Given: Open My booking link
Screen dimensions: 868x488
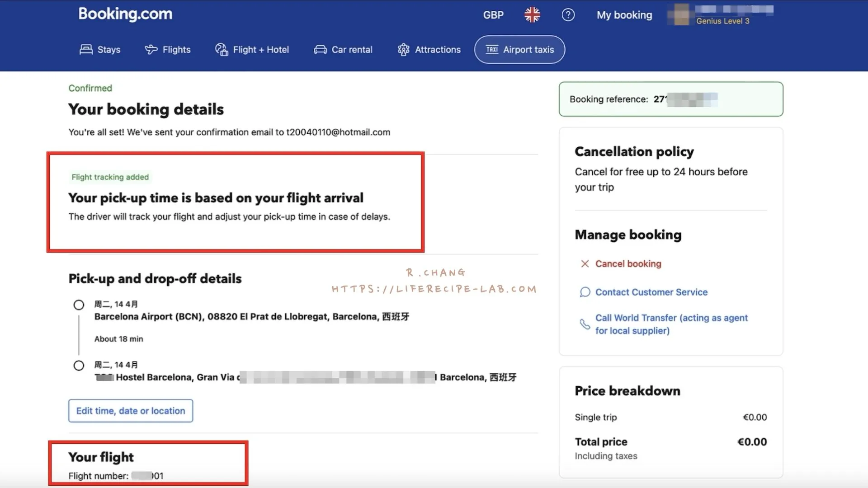Looking at the screenshot, I should coord(624,15).
